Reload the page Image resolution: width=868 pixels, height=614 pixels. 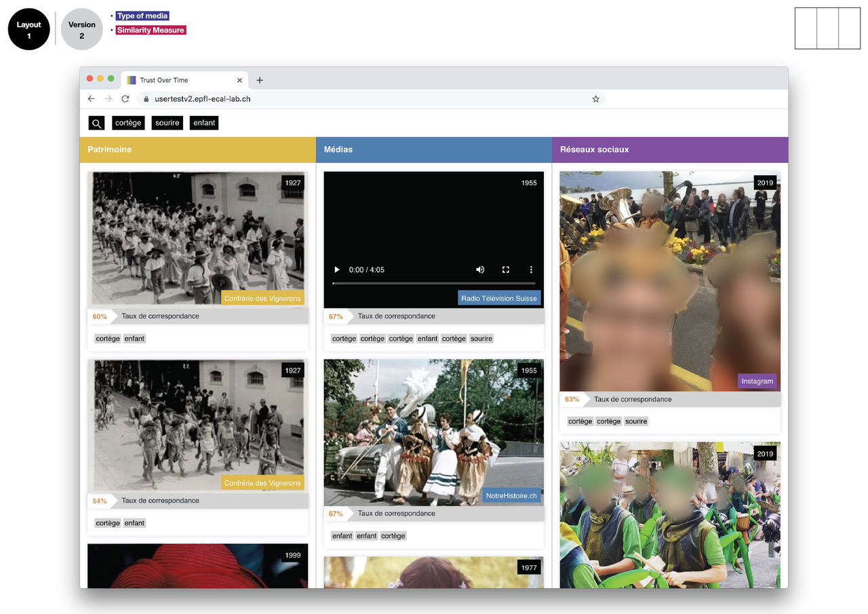tap(125, 99)
